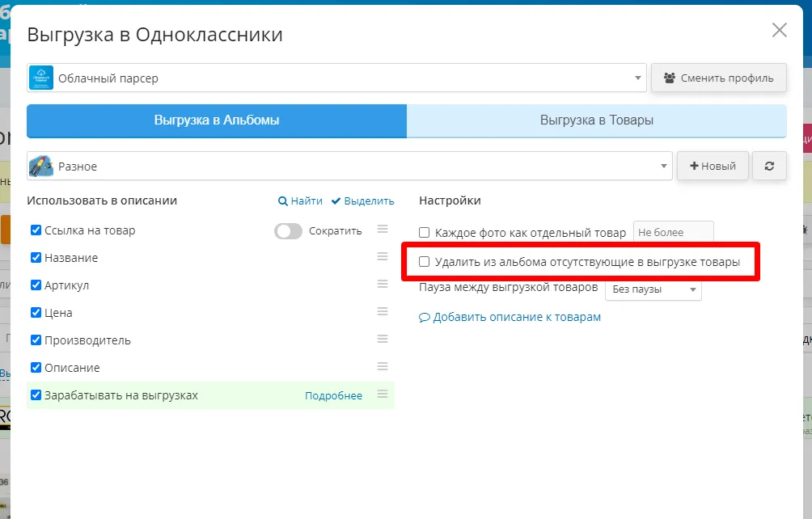Click the Не более input field
The height and width of the screenshot is (519, 812).
673,232
